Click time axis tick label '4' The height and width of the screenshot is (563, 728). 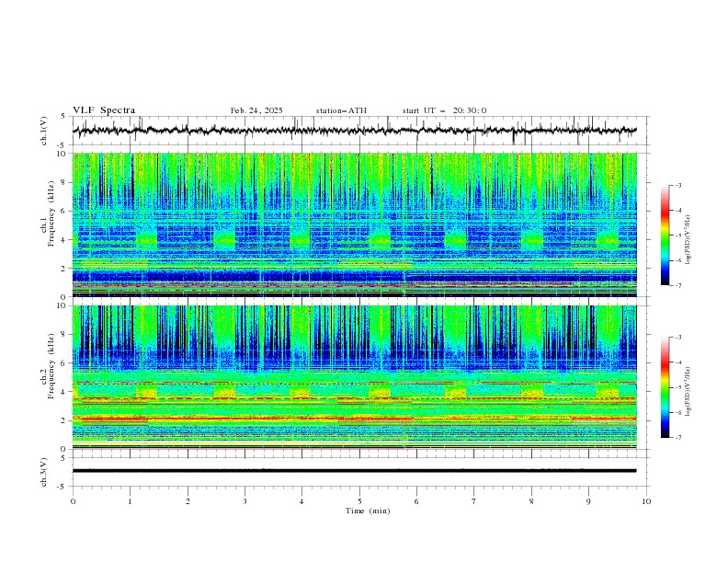coord(301,501)
